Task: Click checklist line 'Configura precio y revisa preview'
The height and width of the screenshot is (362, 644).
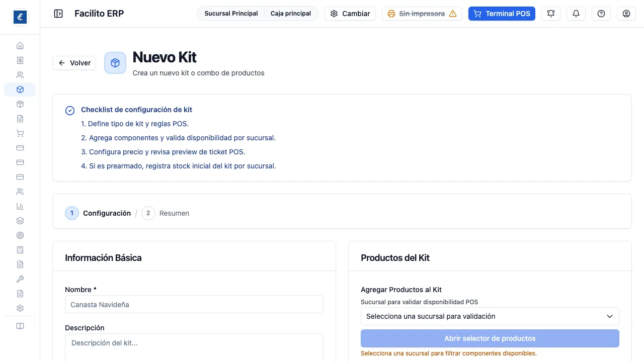Action: pyautogui.click(x=163, y=152)
